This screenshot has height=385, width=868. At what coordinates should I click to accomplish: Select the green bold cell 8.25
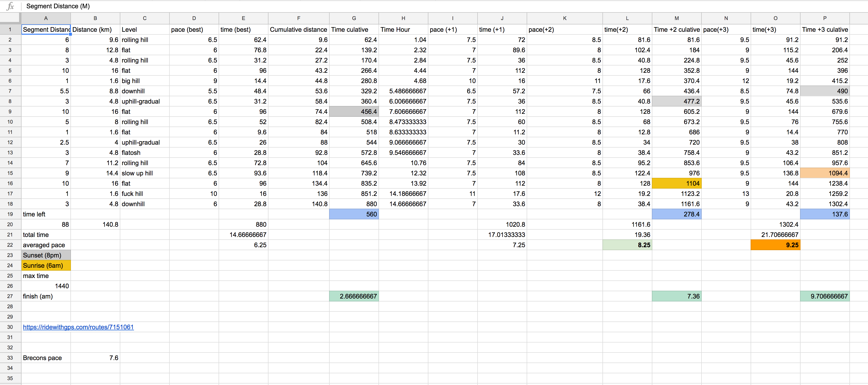point(627,245)
